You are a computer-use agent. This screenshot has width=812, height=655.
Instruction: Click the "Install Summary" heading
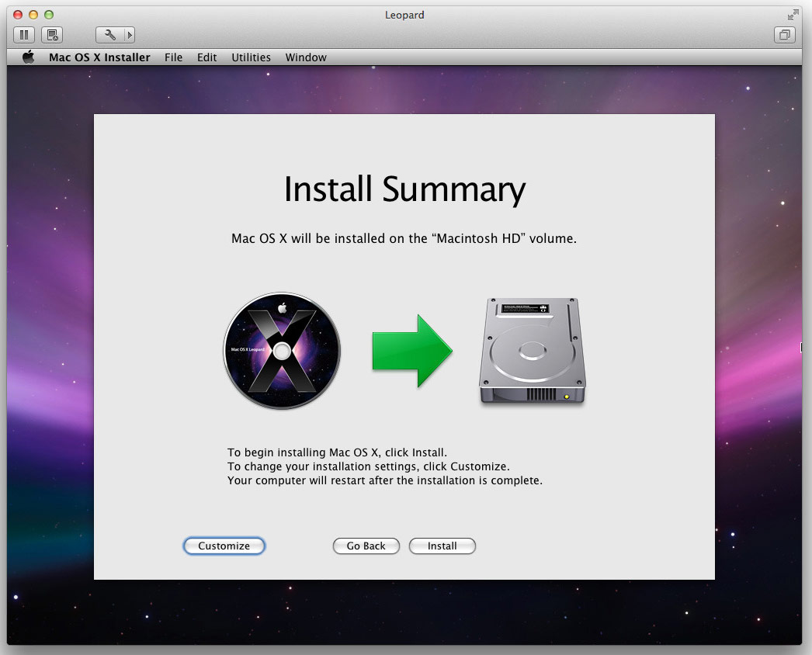404,189
